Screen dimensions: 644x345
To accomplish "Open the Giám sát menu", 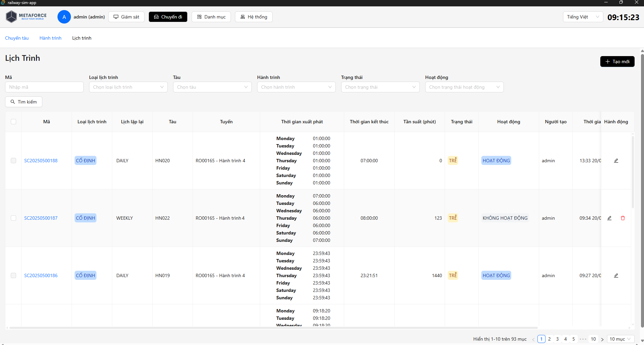I will [x=126, y=17].
